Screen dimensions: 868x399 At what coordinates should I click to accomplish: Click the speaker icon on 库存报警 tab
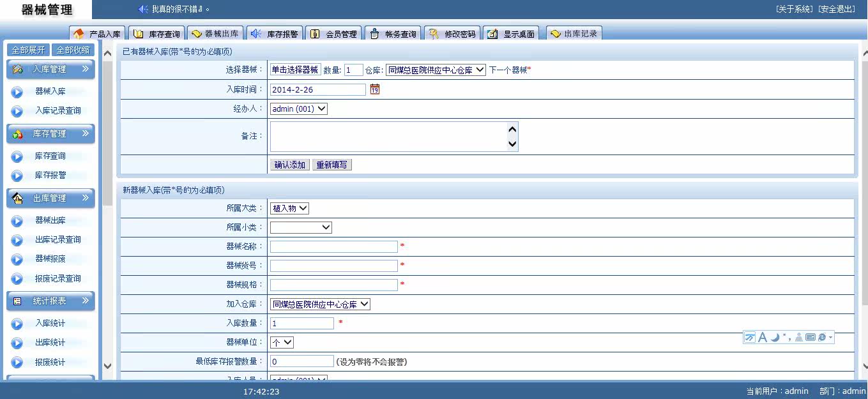pyautogui.click(x=255, y=33)
